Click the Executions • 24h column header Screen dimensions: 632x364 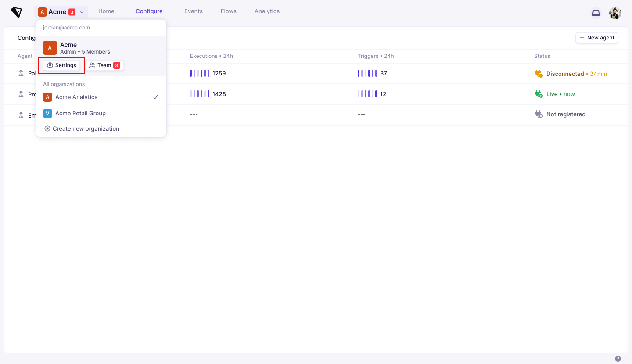[212, 56]
